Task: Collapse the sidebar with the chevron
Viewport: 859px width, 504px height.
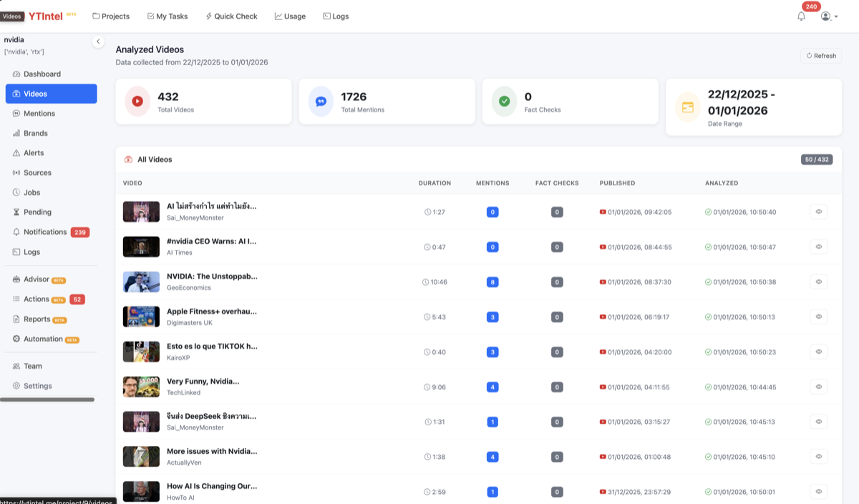Action: click(x=98, y=42)
